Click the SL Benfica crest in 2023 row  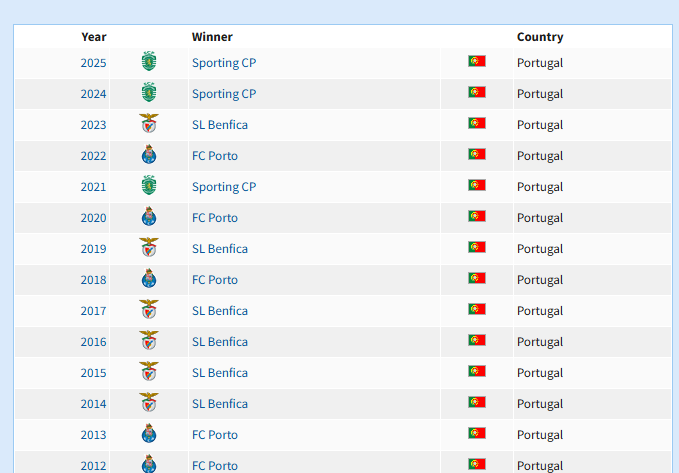(149, 123)
